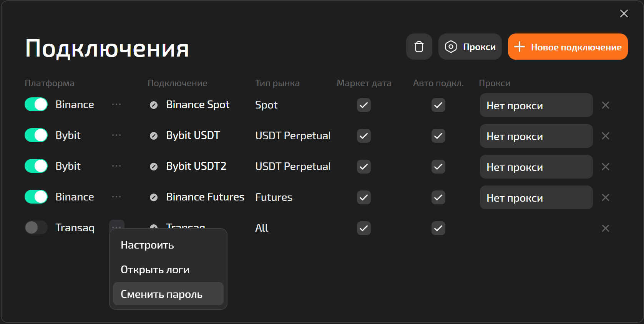Remove the Transaq row using X icon
The image size is (644, 324).
click(605, 228)
